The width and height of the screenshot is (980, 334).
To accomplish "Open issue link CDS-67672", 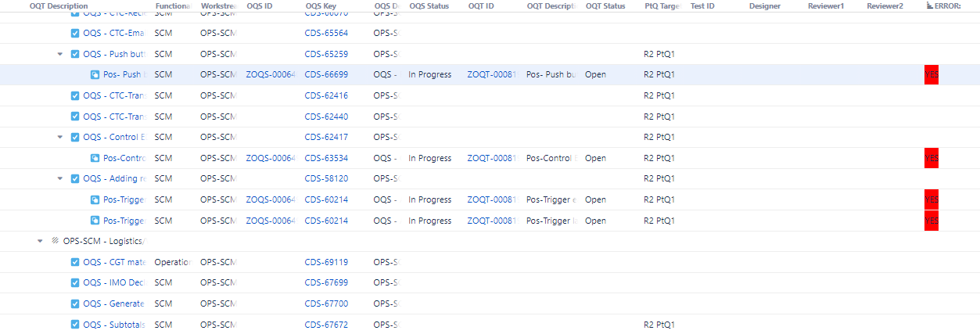I will tap(326, 324).
